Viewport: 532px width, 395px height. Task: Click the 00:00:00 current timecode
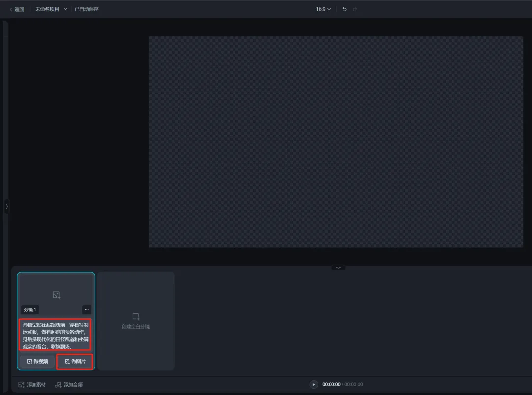click(x=331, y=384)
